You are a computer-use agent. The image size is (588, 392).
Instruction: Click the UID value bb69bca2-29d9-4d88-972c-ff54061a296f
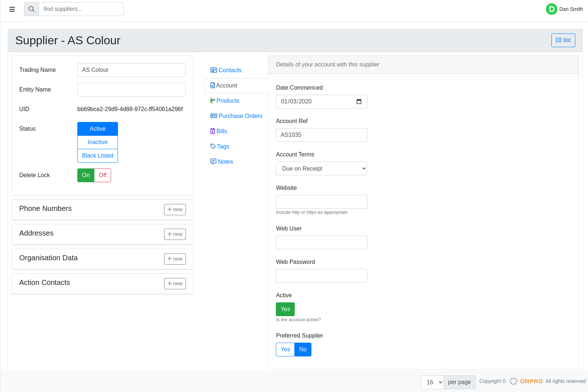click(x=130, y=109)
